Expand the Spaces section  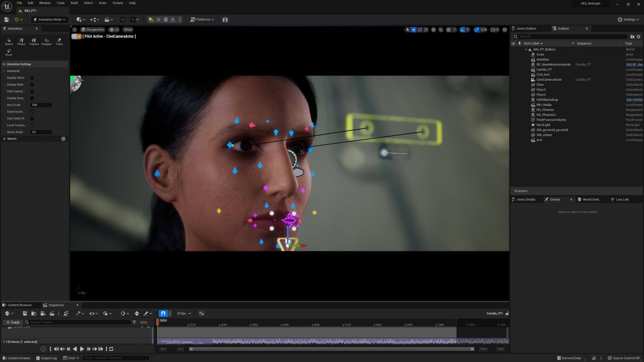click(x=4, y=139)
